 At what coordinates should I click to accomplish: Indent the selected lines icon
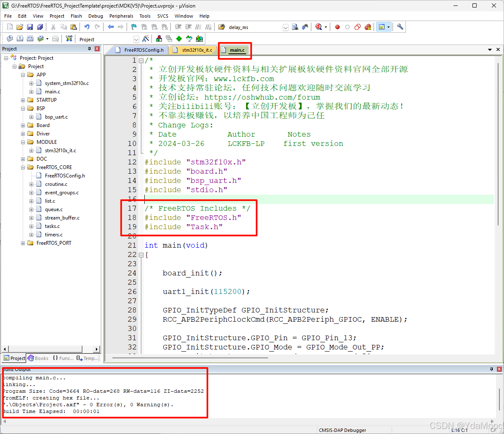pos(178,27)
